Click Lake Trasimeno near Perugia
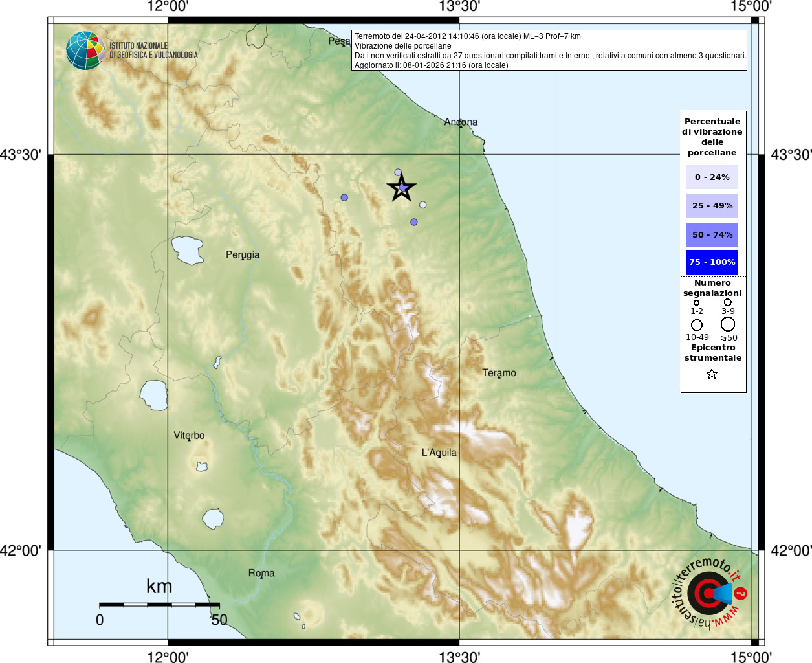 pyautogui.click(x=187, y=251)
